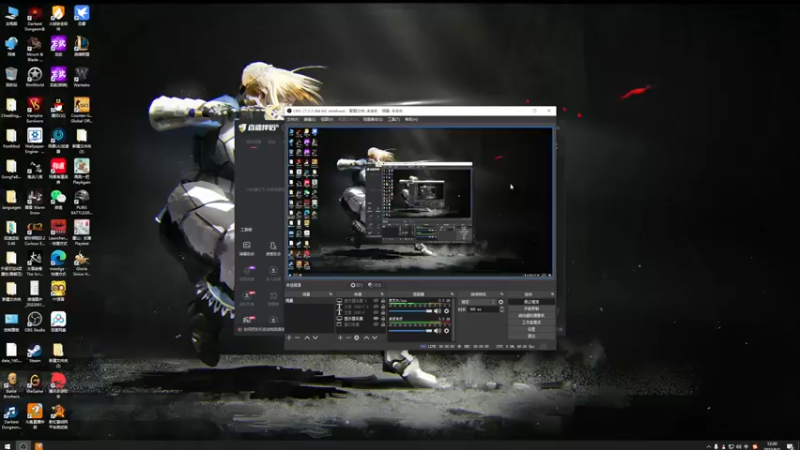Open transition properties gear beside fade dropdown
Screen dimensions: 800x450
tap(501, 302)
